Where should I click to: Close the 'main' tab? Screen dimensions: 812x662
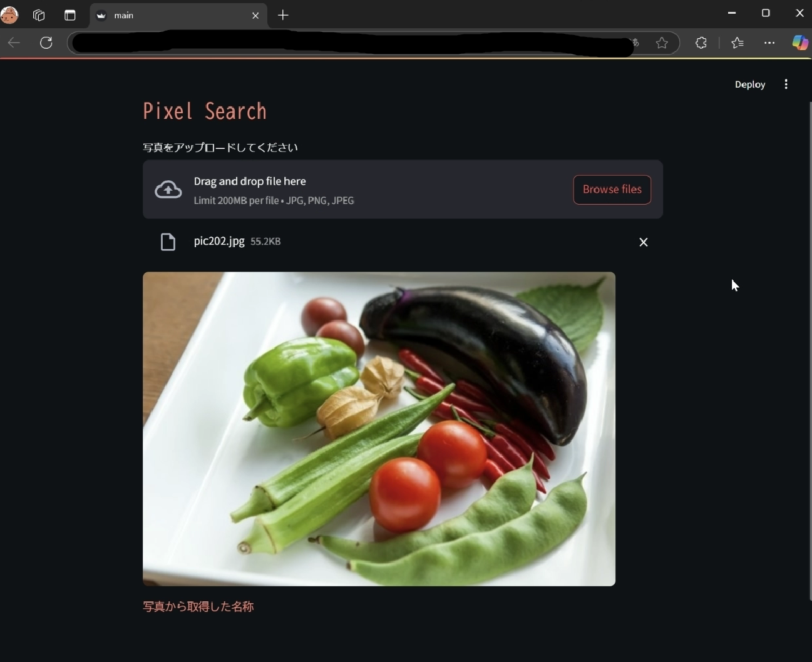click(x=255, y=16)
